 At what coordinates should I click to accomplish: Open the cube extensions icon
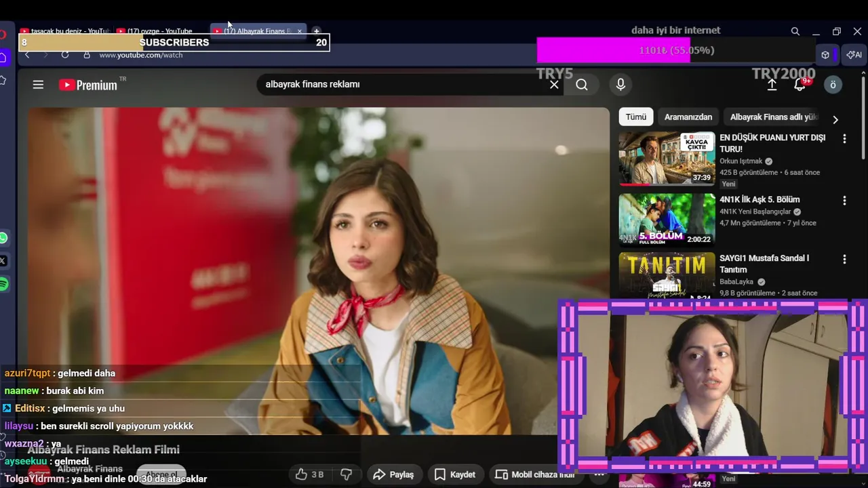[825, 55]
